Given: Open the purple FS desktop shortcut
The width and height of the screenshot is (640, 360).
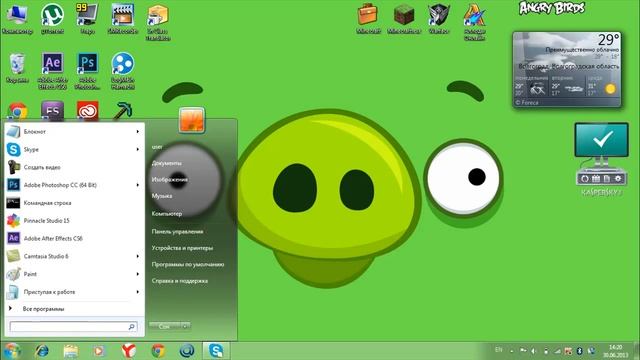Looking at the screenshot, I should (x=52, y=110).
